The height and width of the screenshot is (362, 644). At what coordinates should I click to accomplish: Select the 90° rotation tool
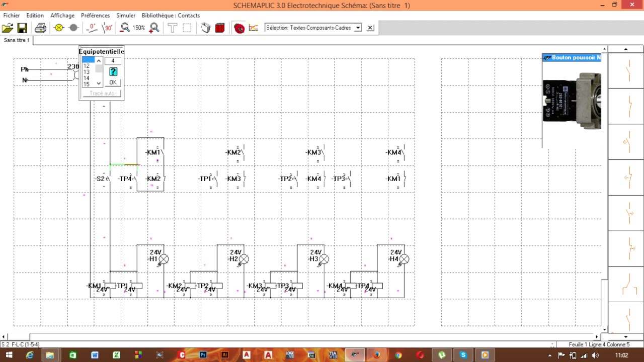(x=107, y=28)
